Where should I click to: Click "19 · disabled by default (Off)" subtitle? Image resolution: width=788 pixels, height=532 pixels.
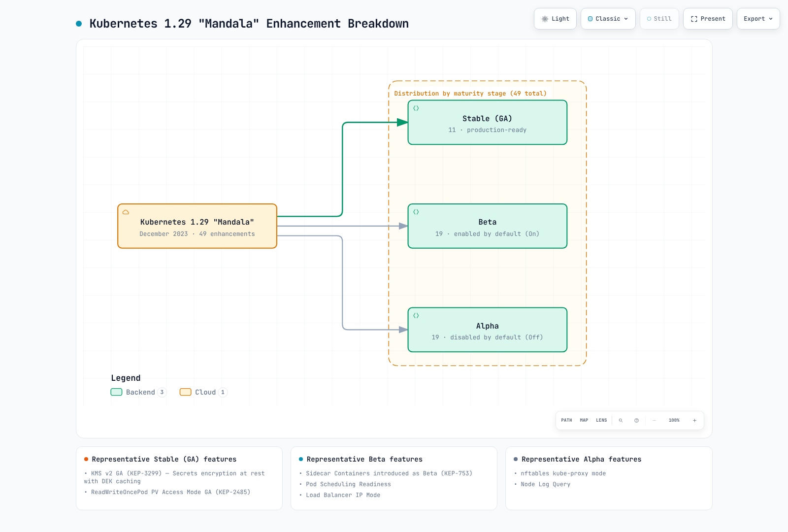(x=487, y=337)
